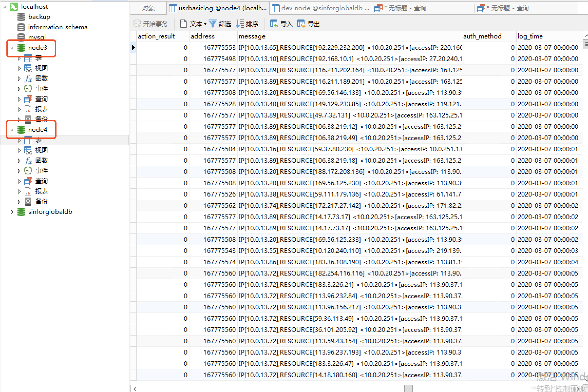Open 表 tables icon under node4

pos(28,140)
